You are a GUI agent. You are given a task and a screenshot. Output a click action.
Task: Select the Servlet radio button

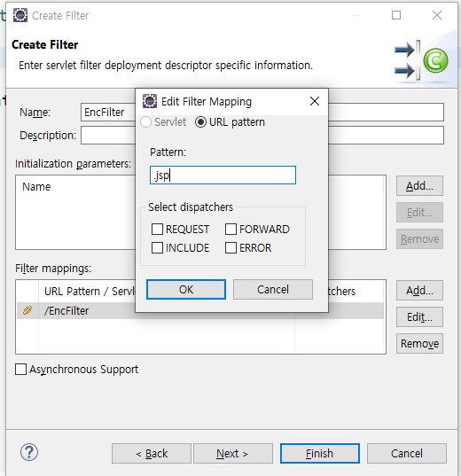point(146,122)
